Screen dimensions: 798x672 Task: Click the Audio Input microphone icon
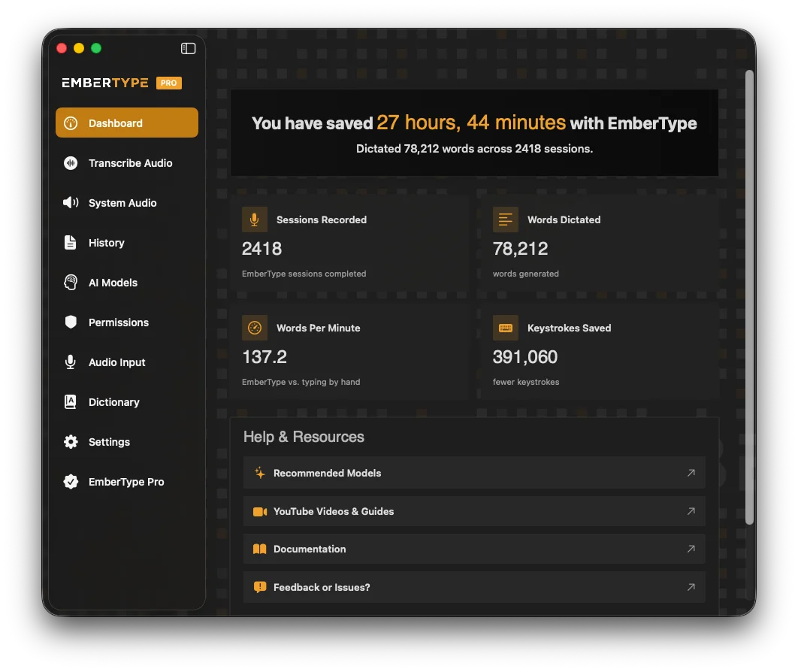tap(71, 362)
